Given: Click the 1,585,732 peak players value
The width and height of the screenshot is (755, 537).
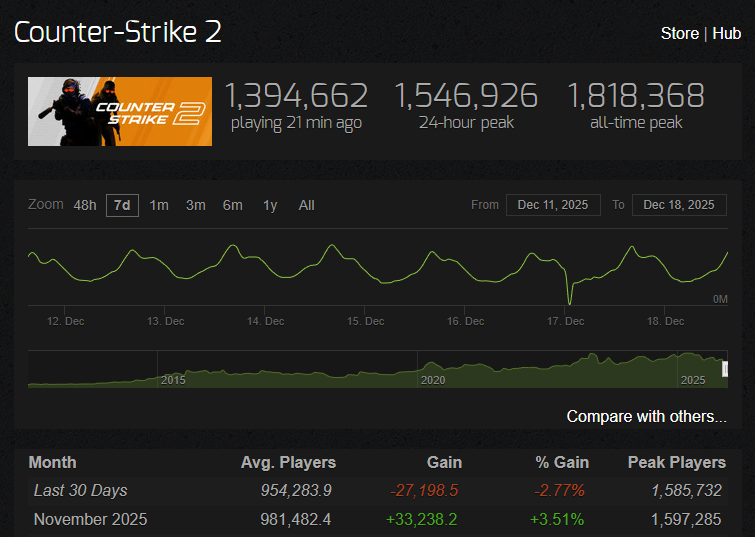Looking at the screenshot, I should tap(687, 491).
